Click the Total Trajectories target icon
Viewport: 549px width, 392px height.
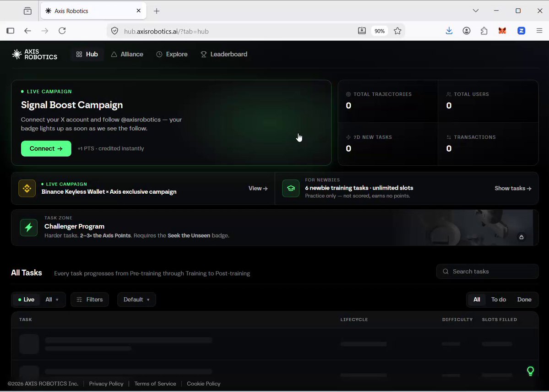348,94
